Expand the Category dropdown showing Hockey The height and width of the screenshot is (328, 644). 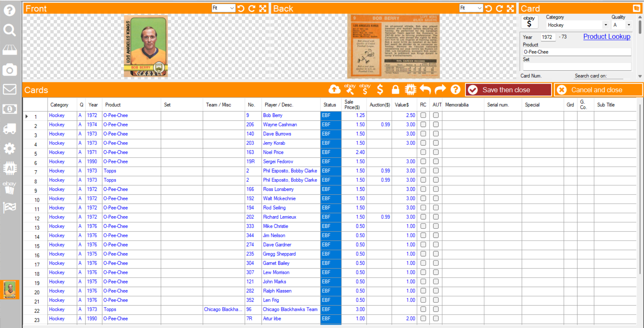pyautogui.click(x=605, y=25)
